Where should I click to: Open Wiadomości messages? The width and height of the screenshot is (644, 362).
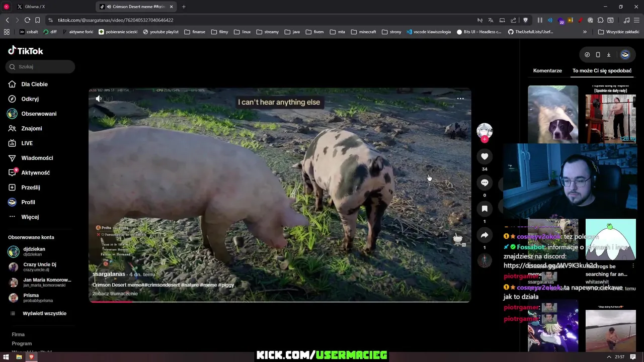pos(37,158)
